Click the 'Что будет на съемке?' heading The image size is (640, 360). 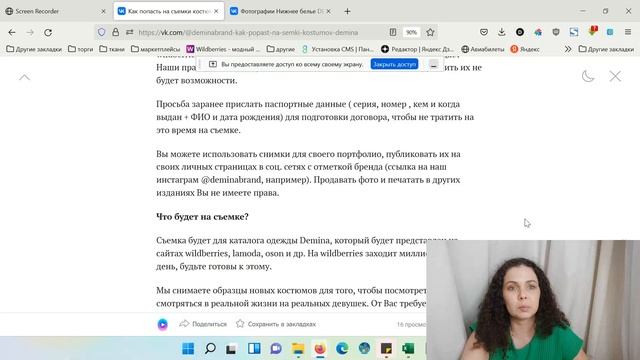pos(202,217)
